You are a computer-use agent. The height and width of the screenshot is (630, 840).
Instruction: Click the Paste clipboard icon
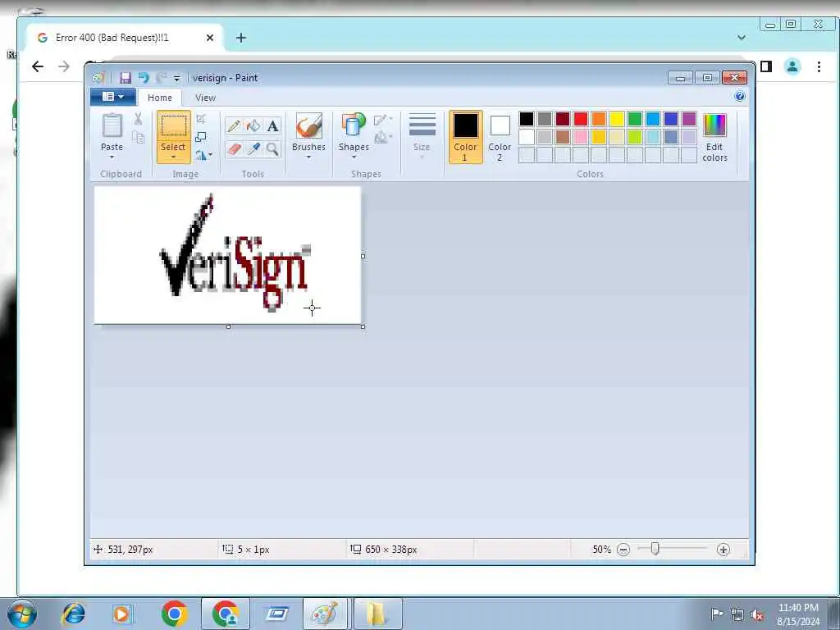(112, 126)
